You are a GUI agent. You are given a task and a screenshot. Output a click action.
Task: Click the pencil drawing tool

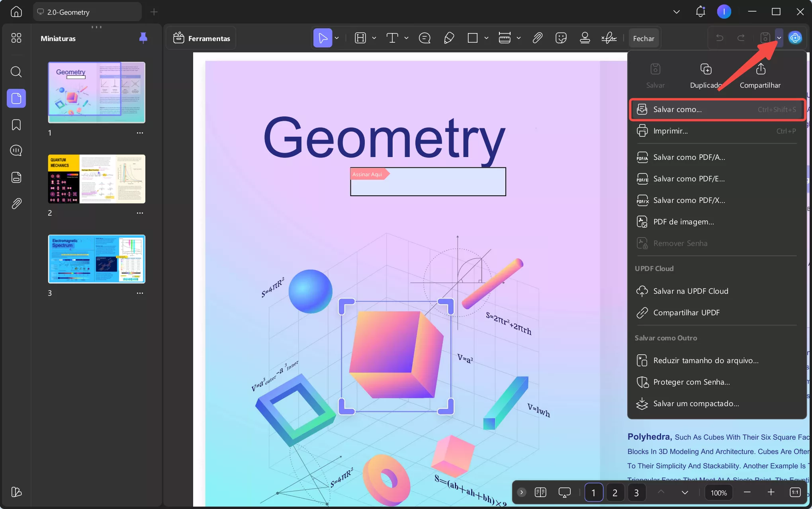(449, 38)
